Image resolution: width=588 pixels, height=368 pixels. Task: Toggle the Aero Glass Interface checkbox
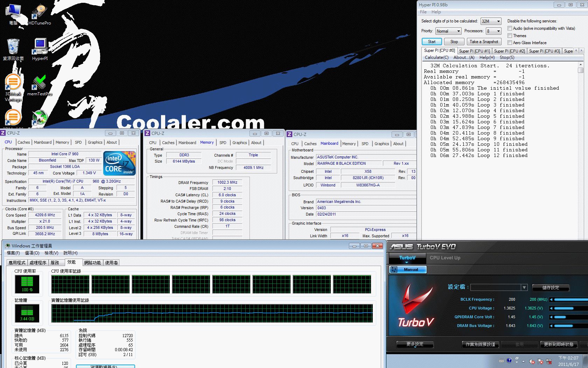510,43
